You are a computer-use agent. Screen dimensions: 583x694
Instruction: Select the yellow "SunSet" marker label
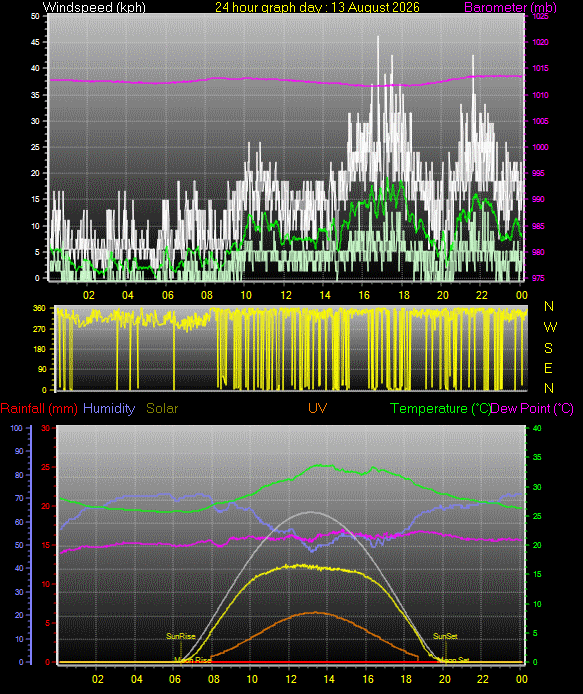(x=445, y=636)
